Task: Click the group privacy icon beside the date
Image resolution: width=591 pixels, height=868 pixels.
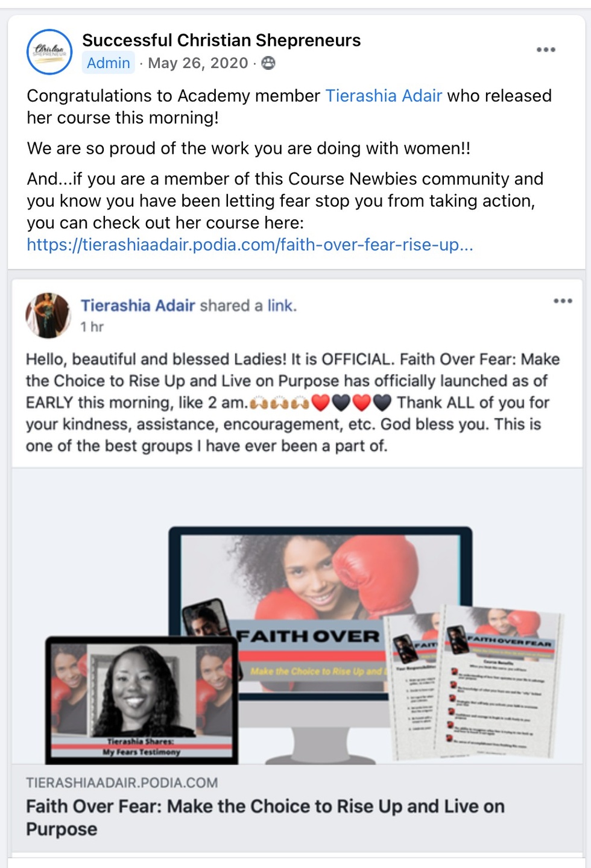Action: point(268,63)
